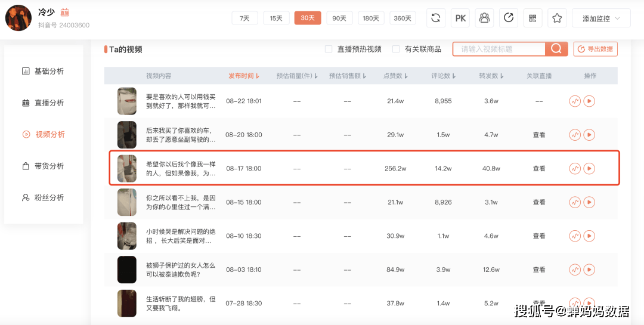Click the star favorite icon
This screenshot has height=325, width=644.
tap(557, 18)
